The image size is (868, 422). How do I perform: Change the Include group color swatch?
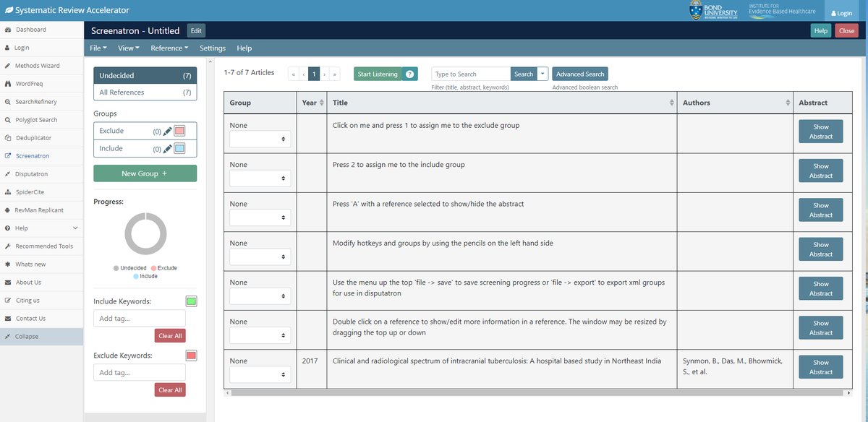pos(180,149)
